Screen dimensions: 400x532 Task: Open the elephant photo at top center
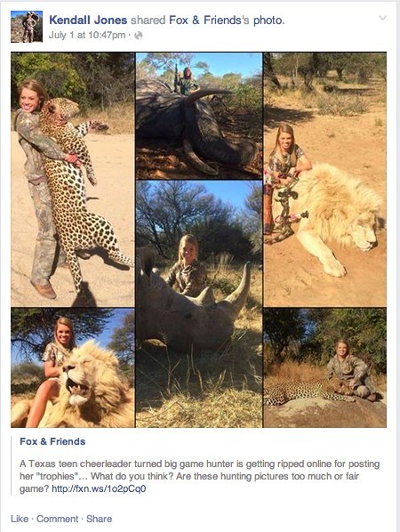click(199, 116)
